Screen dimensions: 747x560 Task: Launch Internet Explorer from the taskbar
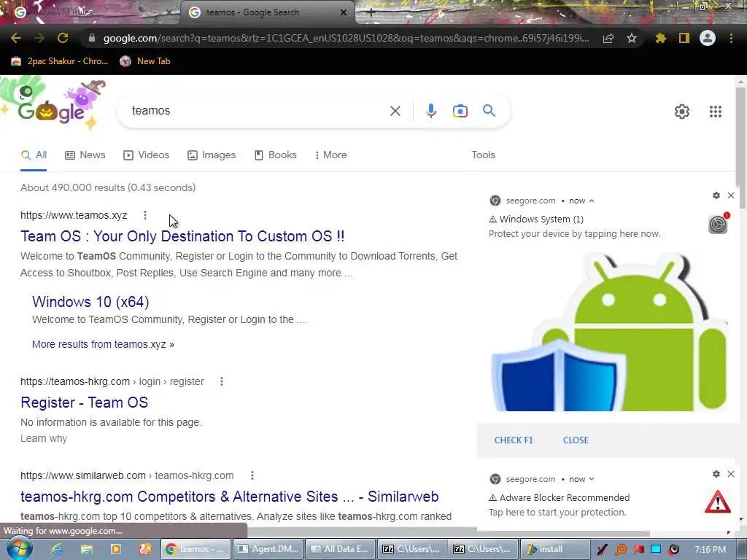(57, 549)
